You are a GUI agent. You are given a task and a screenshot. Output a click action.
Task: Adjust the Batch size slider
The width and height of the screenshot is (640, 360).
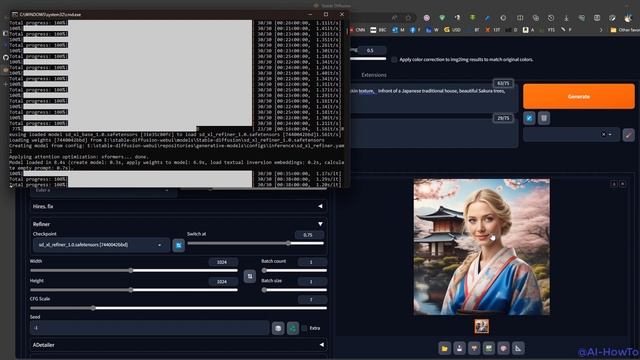(294, 290)
